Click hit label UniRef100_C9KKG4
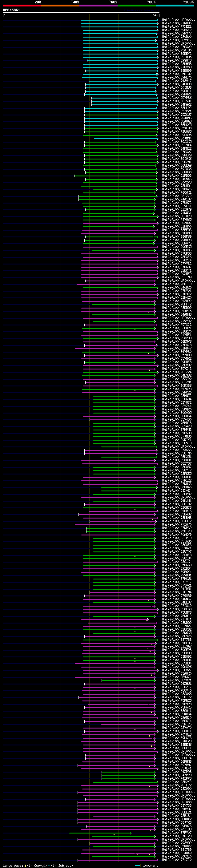Screen dimensions: 197x868 pyautogui.click(x=177, y=714)
